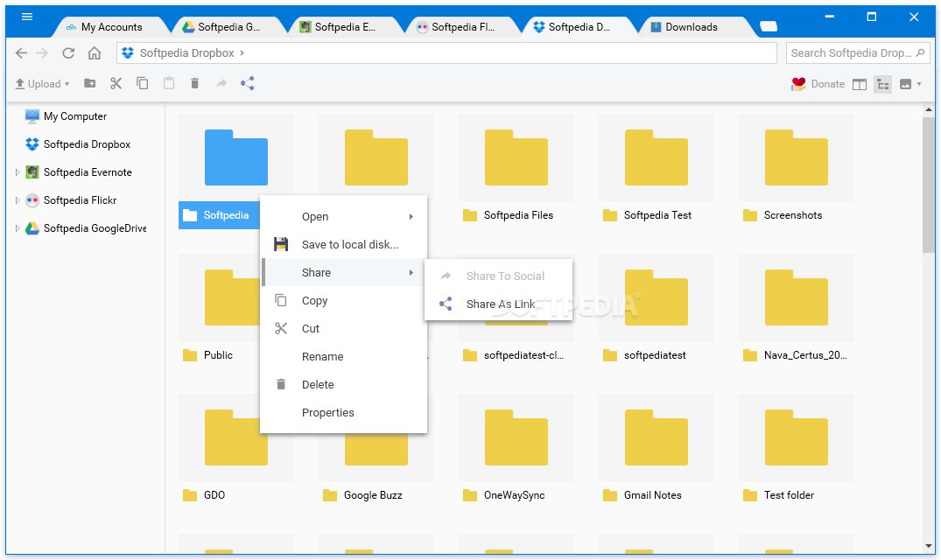
Task: Expand the Open submenu arrow
Action: point(411,216)
